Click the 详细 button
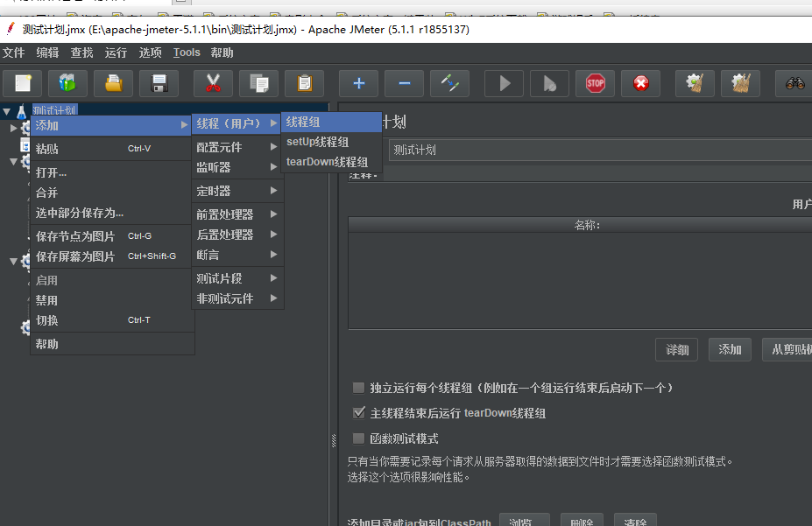The height and width of the screenshot is (526, 812). (x=677, y=349)
